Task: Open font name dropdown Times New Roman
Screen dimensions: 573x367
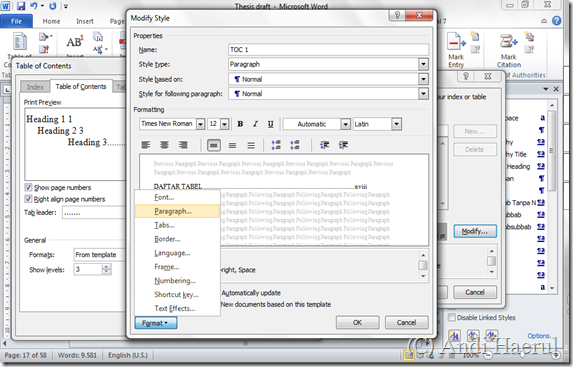Action: [200, 124]
